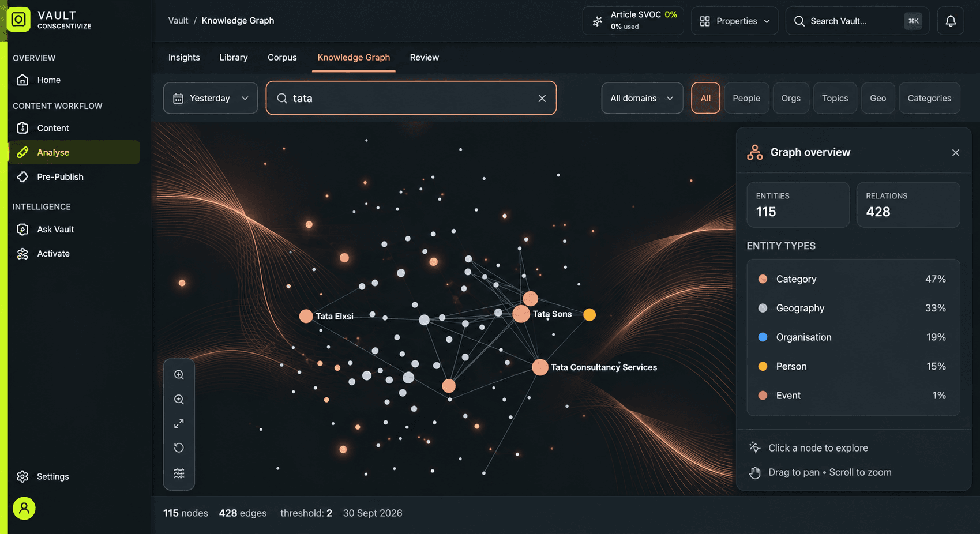
Task: Switch to the Review tab
Action: (425, 58)
